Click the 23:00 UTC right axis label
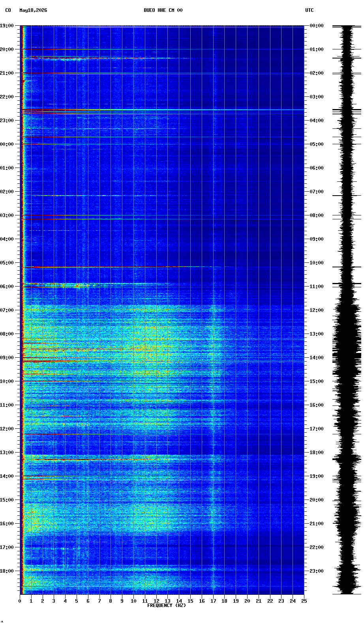364x626 pixels. 317,571
